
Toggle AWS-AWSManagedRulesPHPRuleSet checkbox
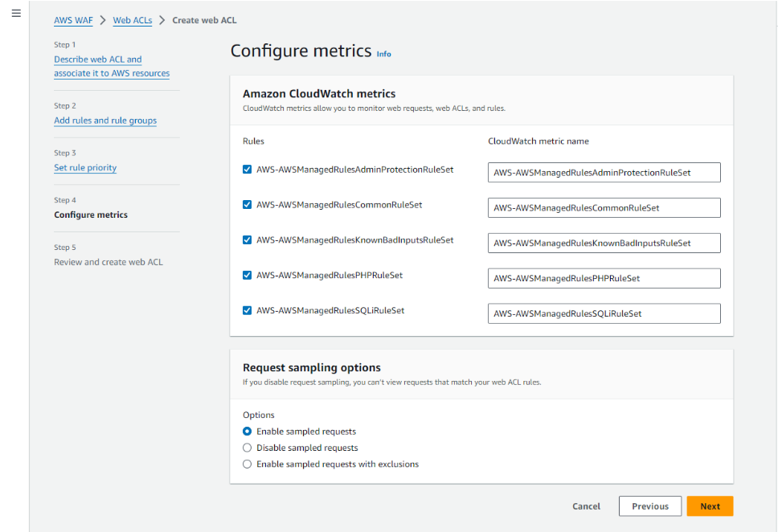[248, 275]
